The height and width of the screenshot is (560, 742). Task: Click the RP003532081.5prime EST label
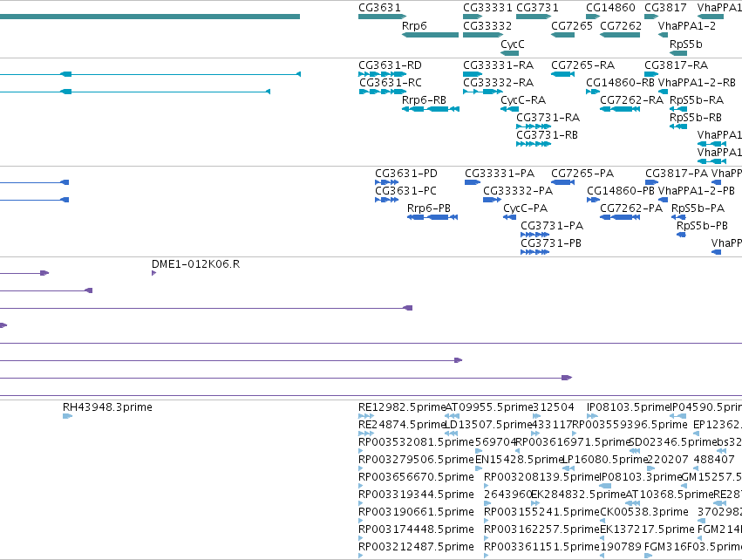(416, 442)
